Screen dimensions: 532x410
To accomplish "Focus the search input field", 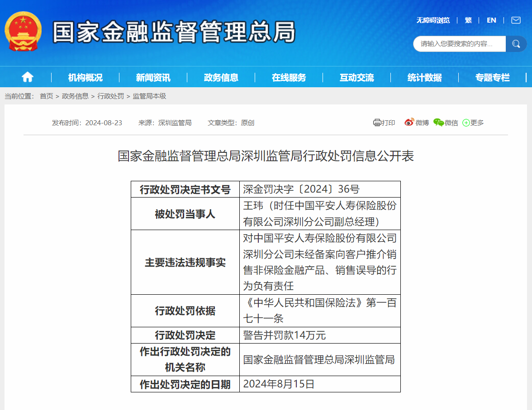I will tap(460, 44).
